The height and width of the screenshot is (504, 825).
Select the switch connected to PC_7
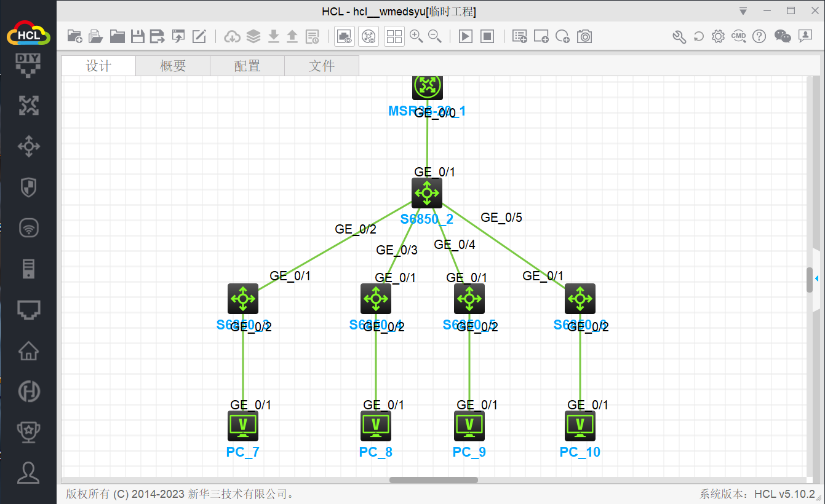243,299
